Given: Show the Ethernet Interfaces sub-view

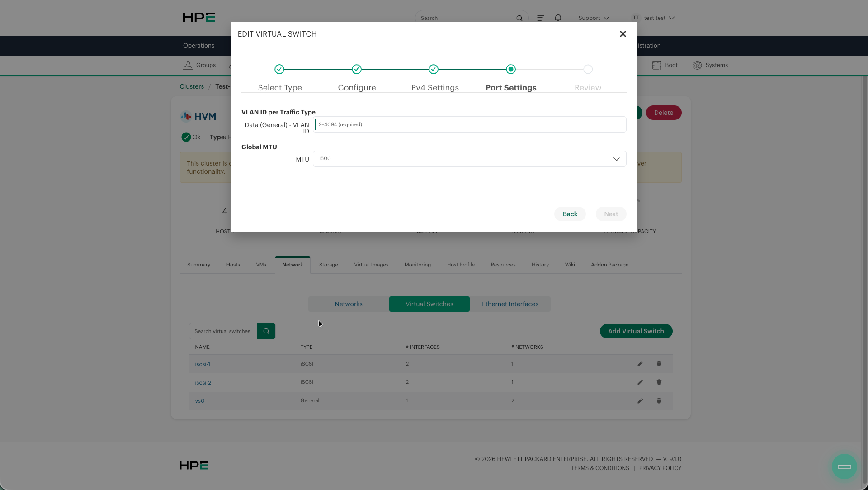Looking at the screenshot, I should 510,304.
